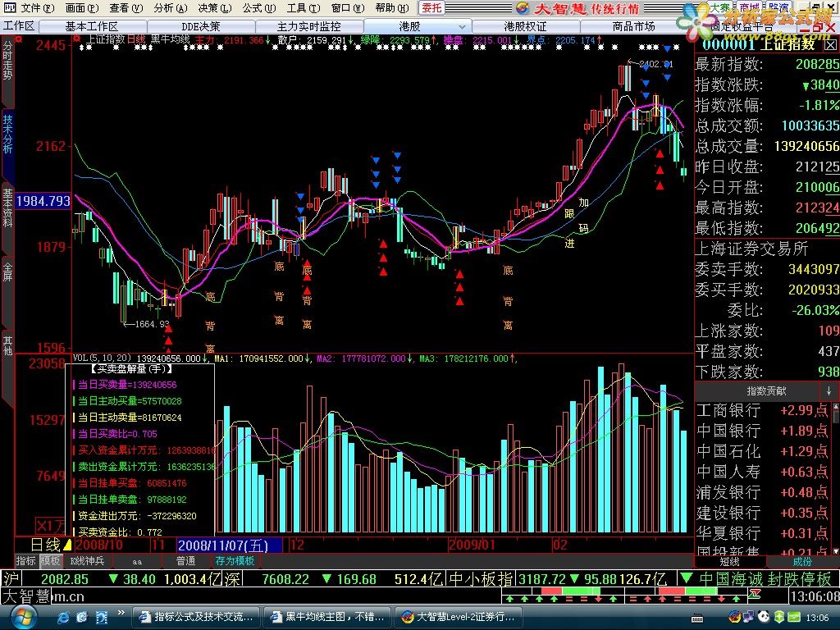840x630 pixels.
Task: Open the 查看(V) menu
Action: [x=126, y=8]
